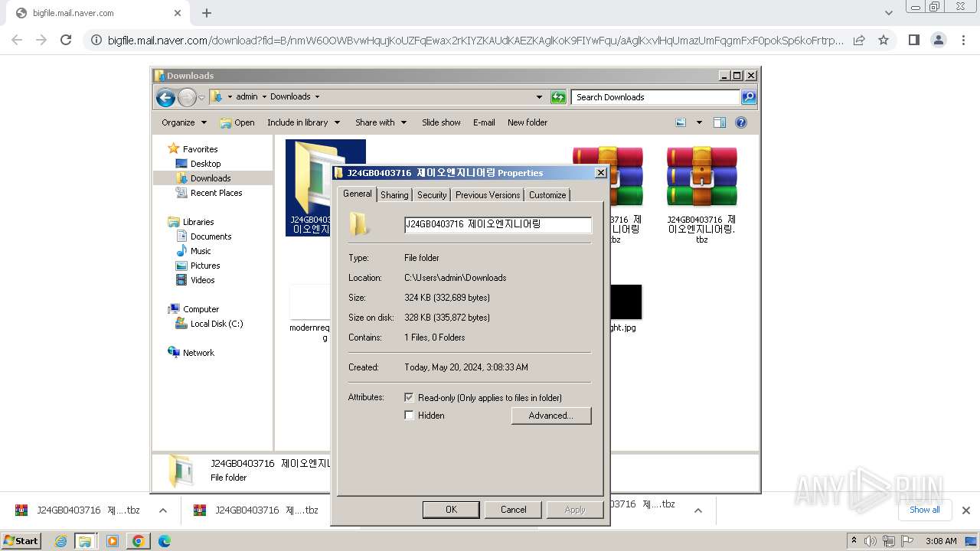Open Chrome tab search chevron

click(x=888, y=13)
